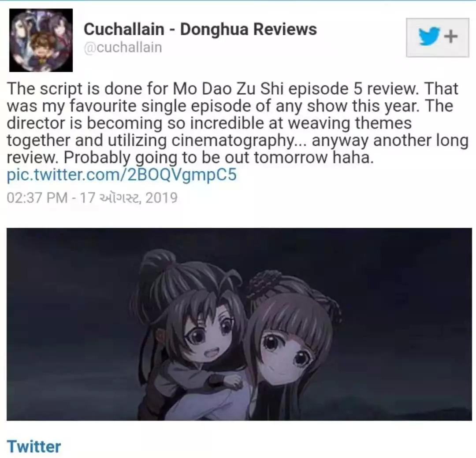Click the Twitter bird follow icon
Image resolution: width=476 pixels, height=458 pixels.
tap(429, 37)
